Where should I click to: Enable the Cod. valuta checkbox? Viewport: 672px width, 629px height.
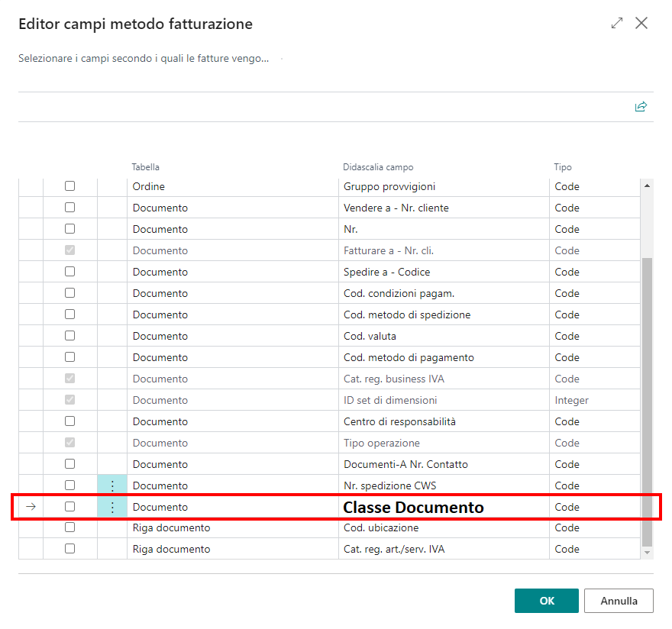(69, 335)
